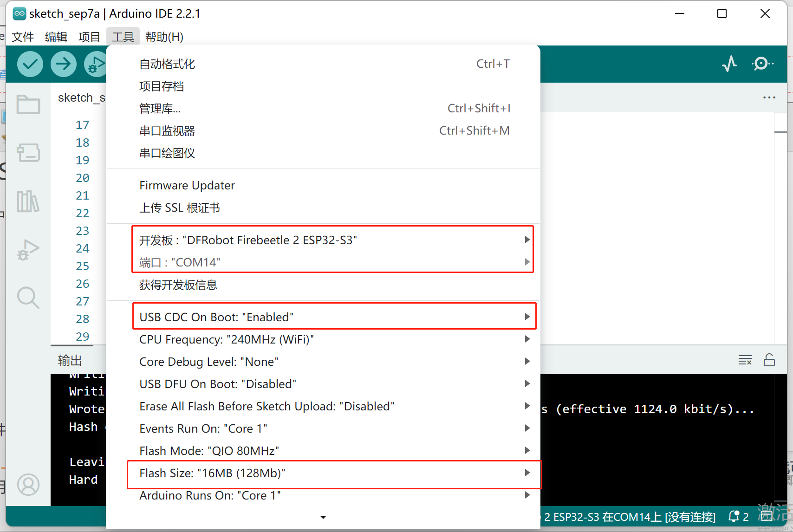Select 项目存档 menu entry
793x532 pixels.
(x=323, y=86)
